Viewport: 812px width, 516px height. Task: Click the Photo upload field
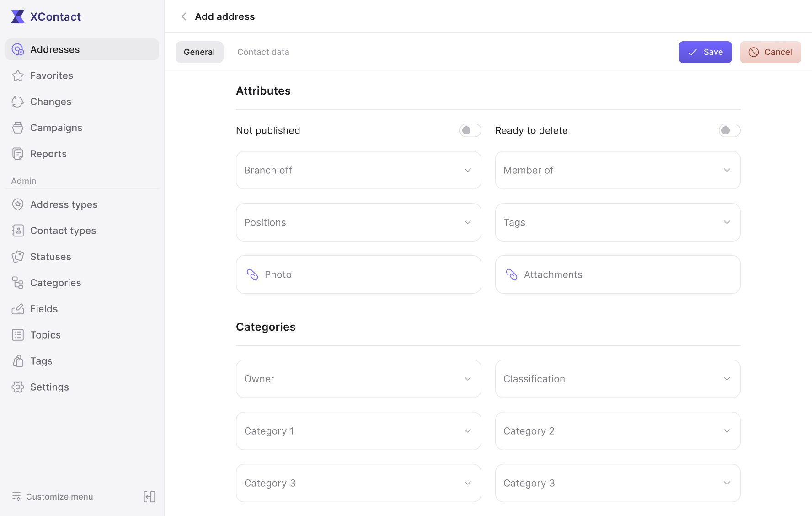[x=358, y=274]
